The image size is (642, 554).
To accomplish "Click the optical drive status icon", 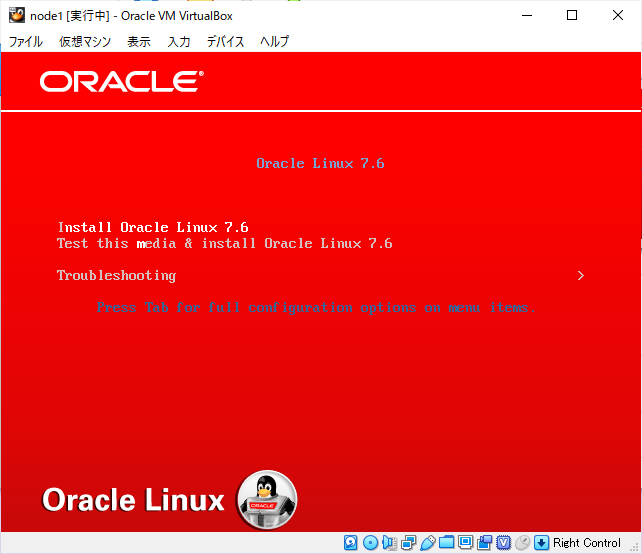I will pyautogui.click(x=371, y=543).
